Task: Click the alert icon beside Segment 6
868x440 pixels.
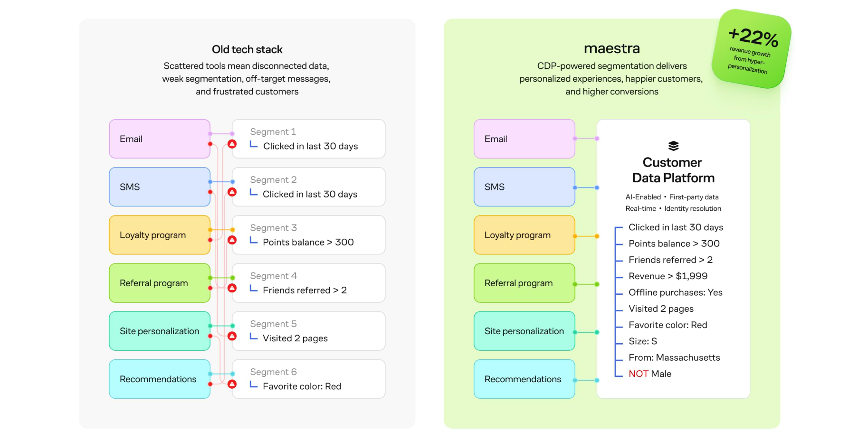Action: tap(232, 384)
